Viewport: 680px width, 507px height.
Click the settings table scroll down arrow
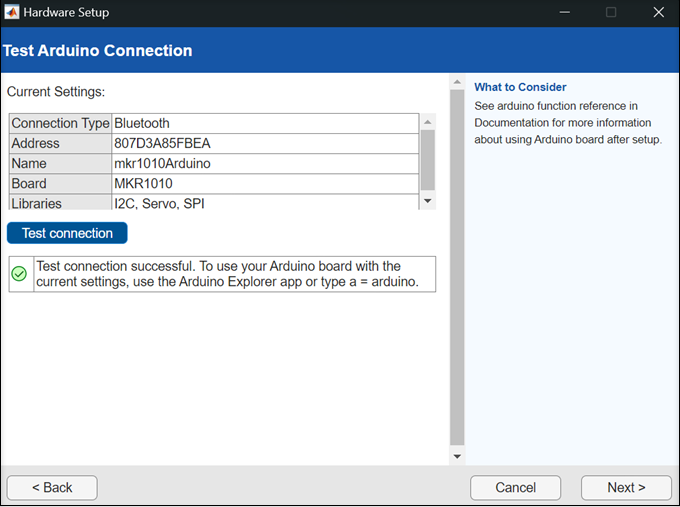tap(428, 201)
